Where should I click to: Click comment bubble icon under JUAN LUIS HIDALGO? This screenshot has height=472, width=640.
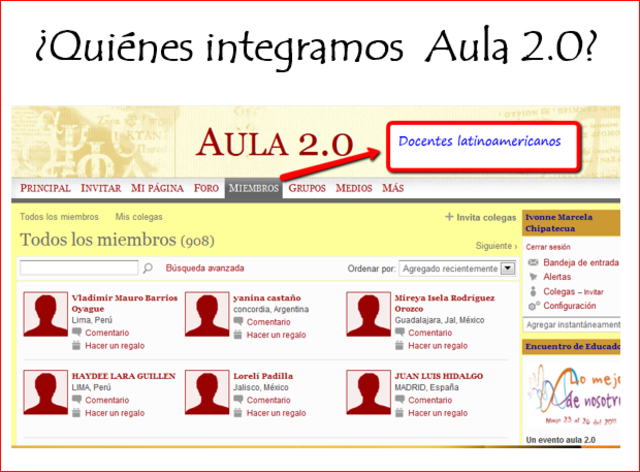point(400,400)
